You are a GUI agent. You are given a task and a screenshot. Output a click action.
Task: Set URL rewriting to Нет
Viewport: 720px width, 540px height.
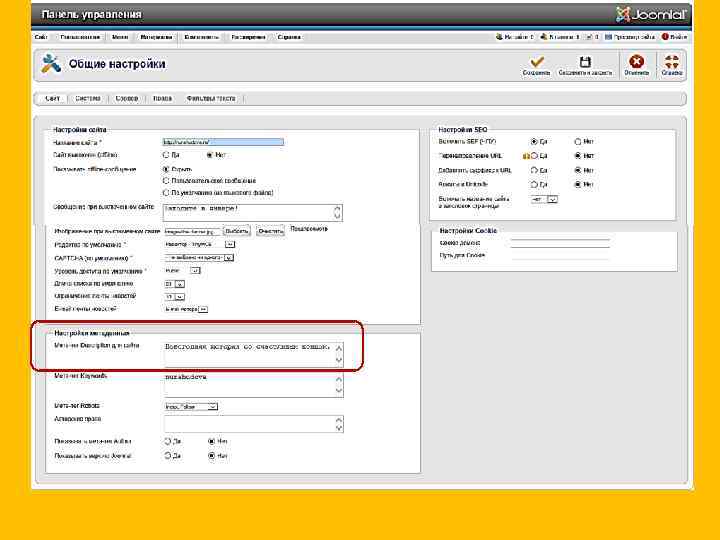578,156
